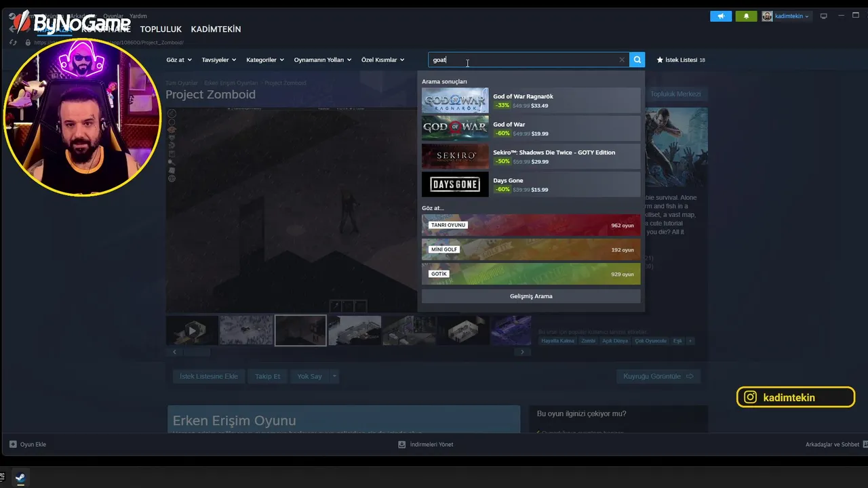Image resolution: width=868 pixels, height=488 pixels.
Task: Click the plus button to add tags
Action: coord(690,341)
